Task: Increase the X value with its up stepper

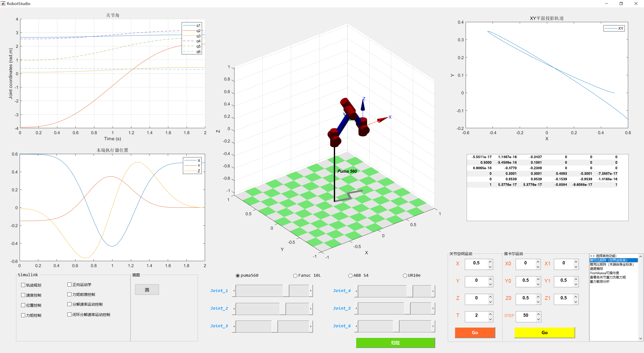Action: (x=490, y=261)
